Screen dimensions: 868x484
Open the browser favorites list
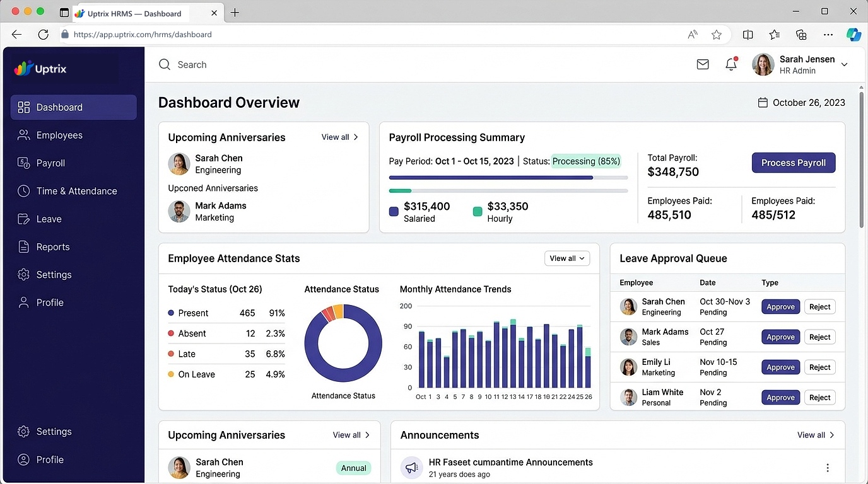tap(775, 35)
